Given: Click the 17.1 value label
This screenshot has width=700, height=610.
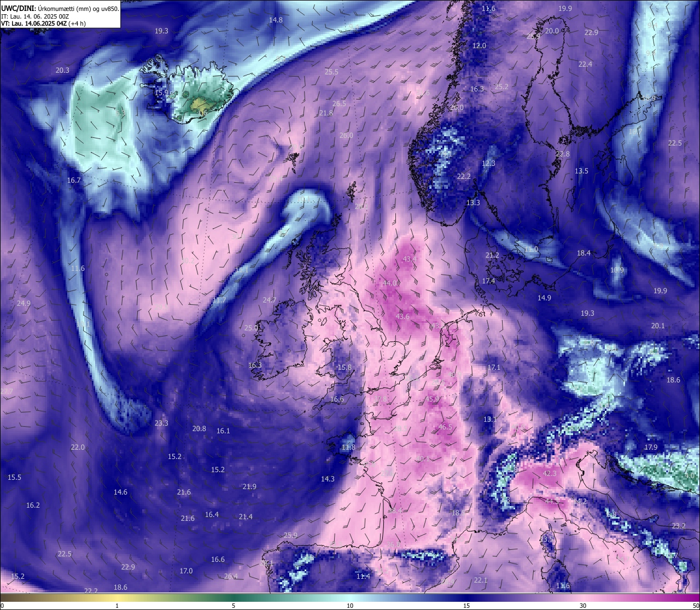Looking at the screenshot, I should coord(494,367).
